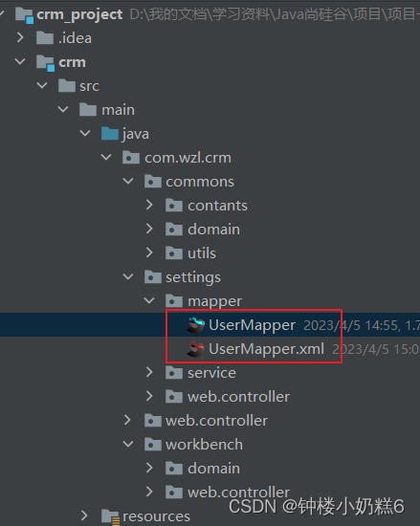
Task: Click the service package icon
Action: [x=174, y=373]
